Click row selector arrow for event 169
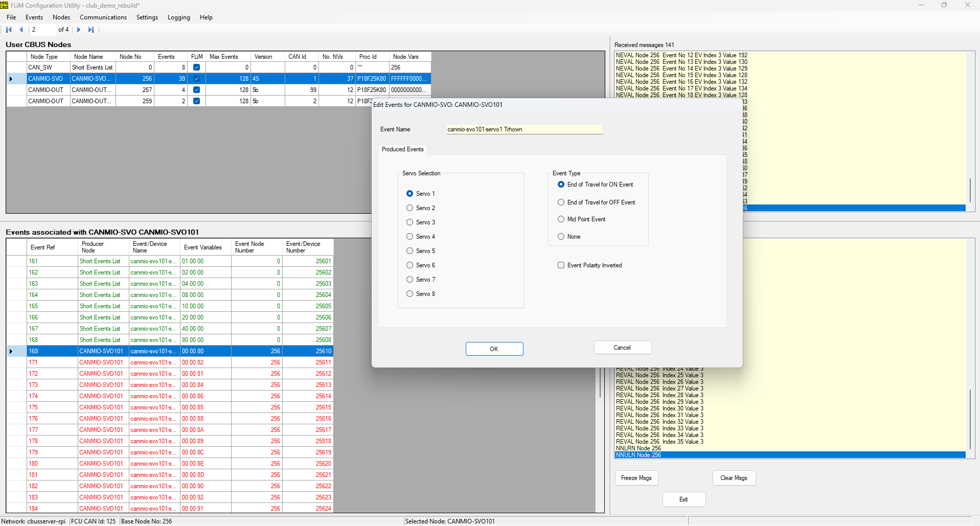 11,351
